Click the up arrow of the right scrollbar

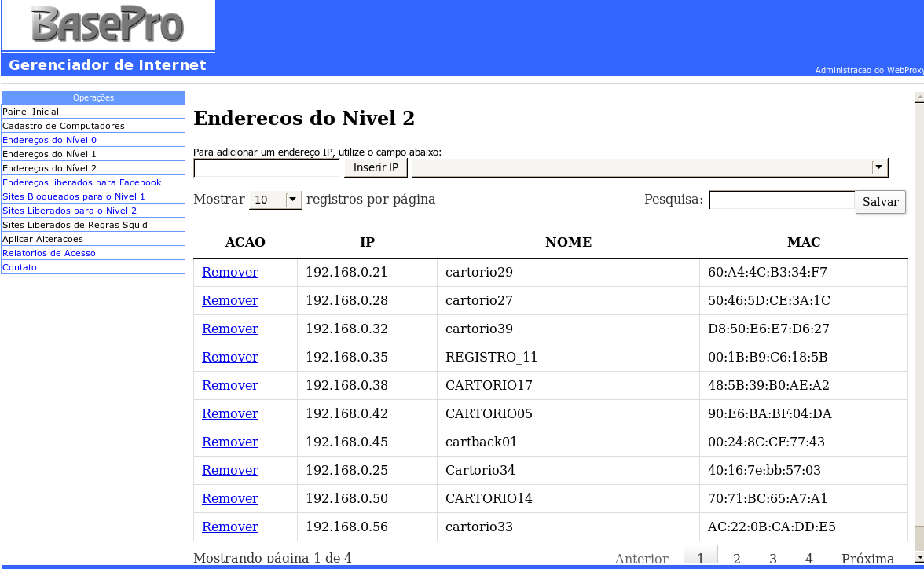point(918,97)
